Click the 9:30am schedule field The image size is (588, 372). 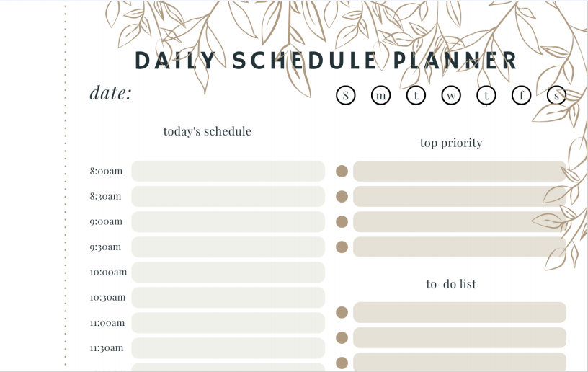228,247
